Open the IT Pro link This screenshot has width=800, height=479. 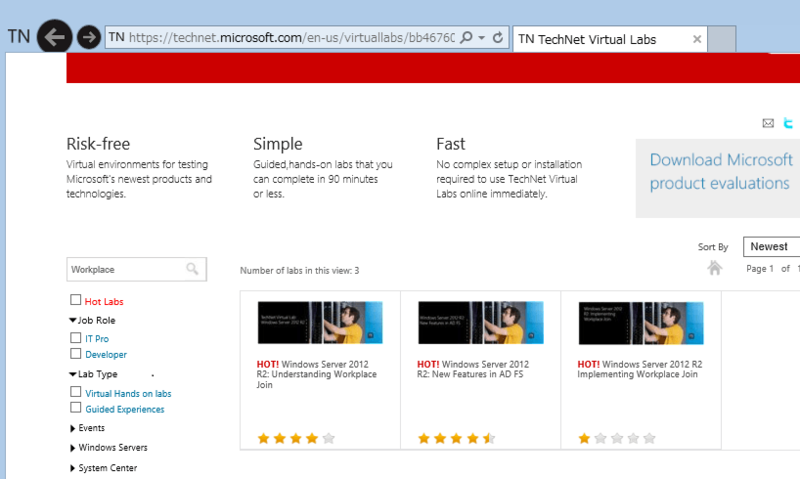tap(97, 339)
